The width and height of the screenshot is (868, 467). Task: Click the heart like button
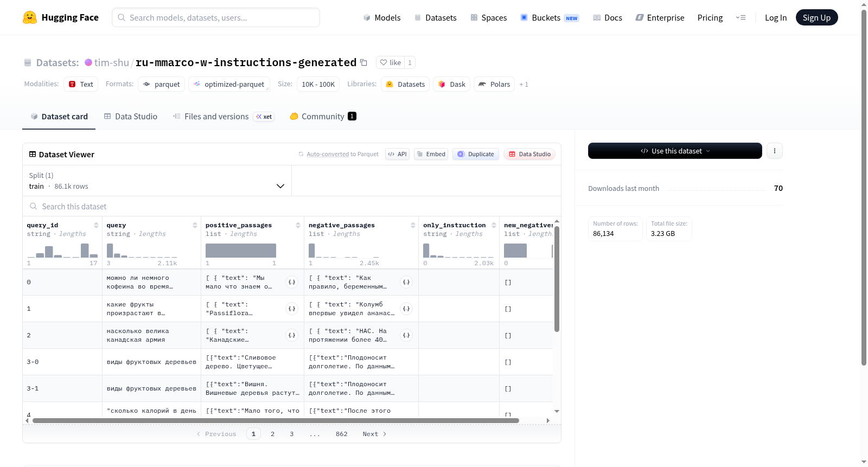click(390, 62)
